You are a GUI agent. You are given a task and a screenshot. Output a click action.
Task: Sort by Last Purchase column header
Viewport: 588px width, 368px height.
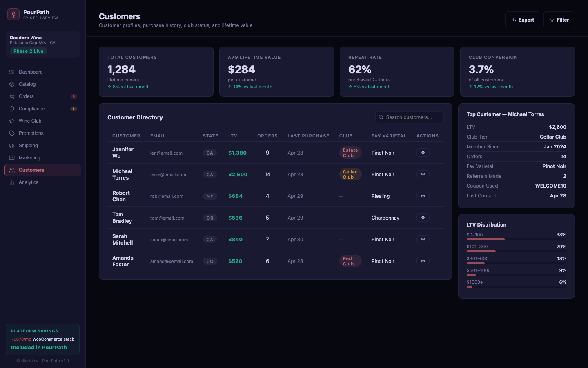point(308,136)
